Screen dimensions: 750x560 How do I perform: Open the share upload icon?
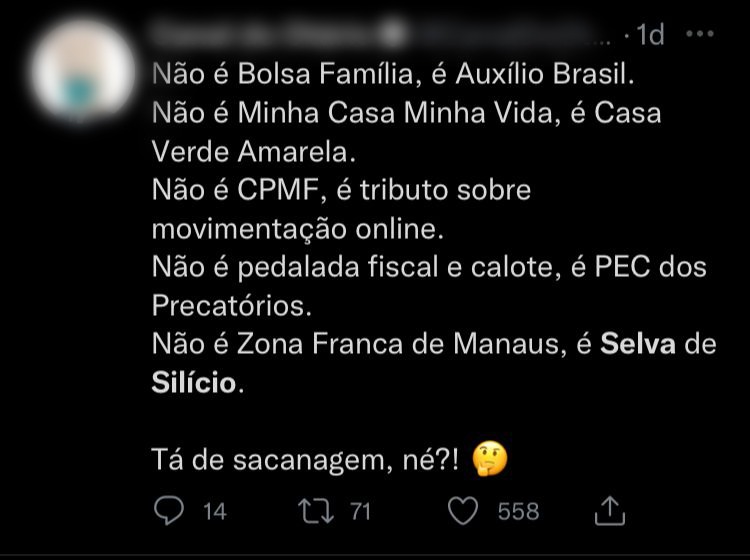(609, 511)
